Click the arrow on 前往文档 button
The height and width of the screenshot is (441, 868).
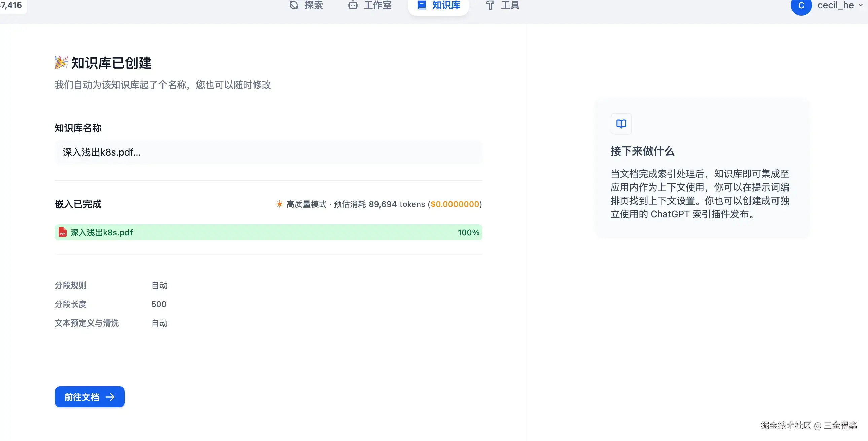[110, 397]
